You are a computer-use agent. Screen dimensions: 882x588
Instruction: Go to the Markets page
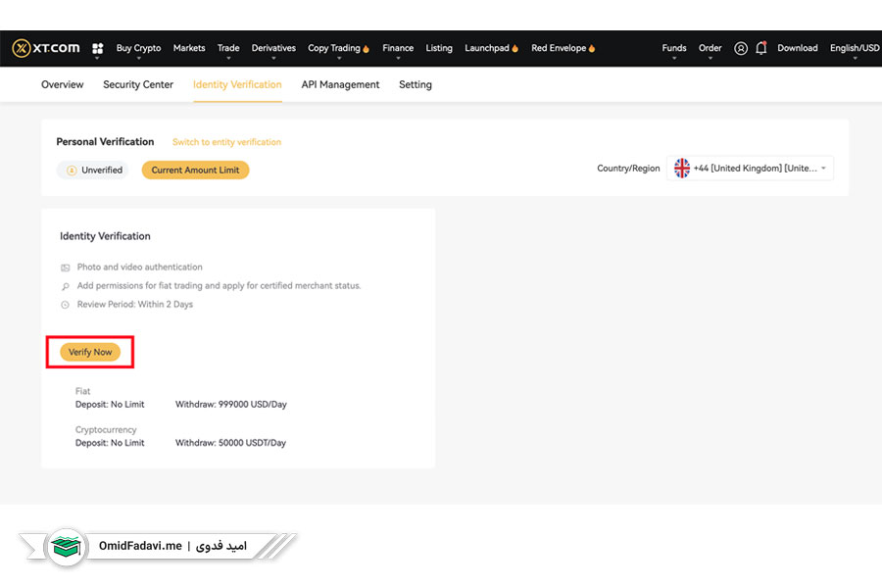(189, 48)
